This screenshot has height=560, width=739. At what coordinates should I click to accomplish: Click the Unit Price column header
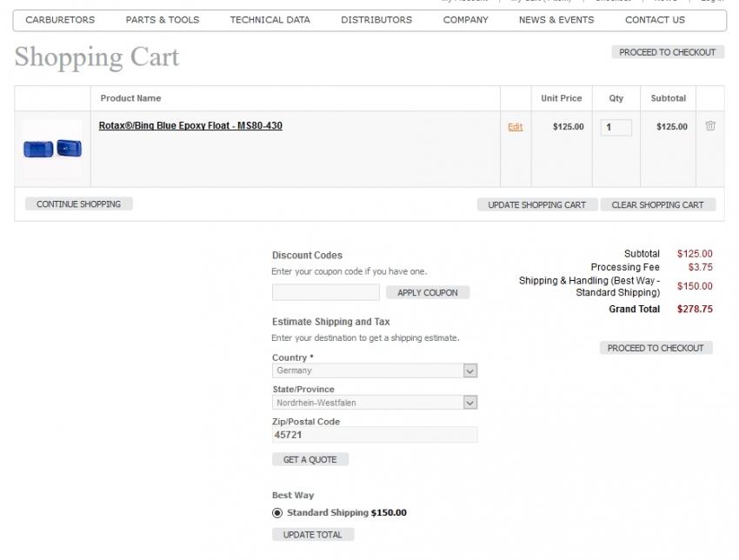pos(562,98)
